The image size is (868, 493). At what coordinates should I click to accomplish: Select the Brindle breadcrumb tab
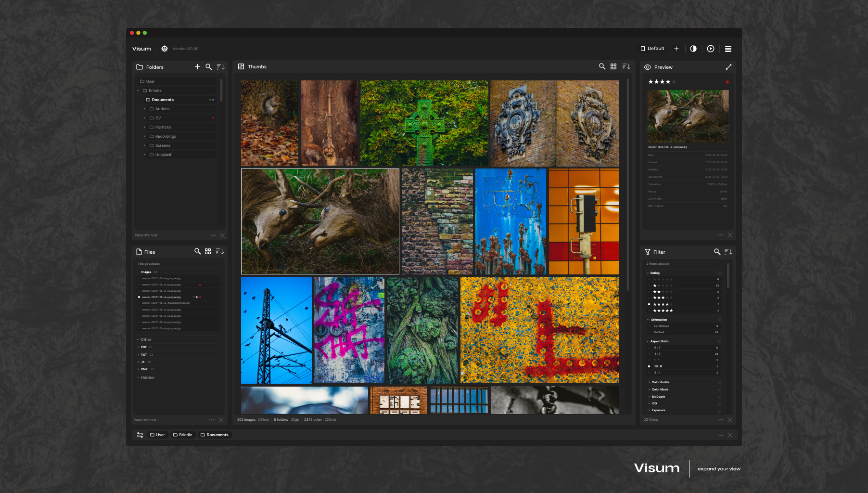tap(182, 435)
